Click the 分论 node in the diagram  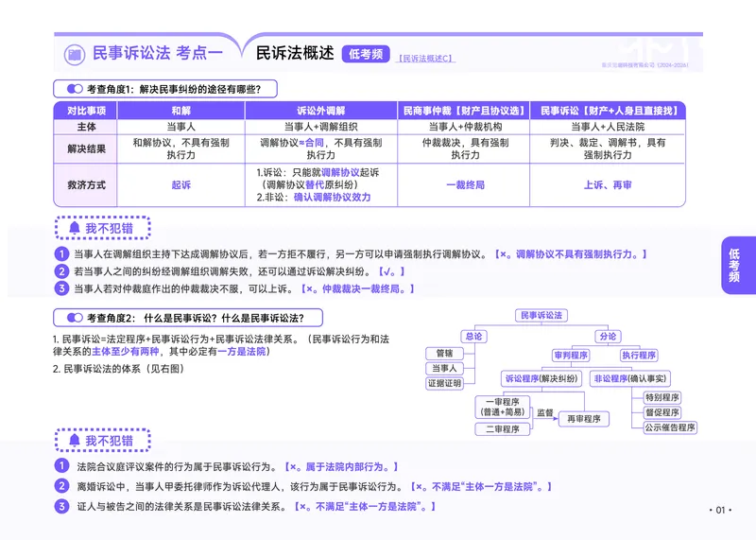coord(608,337)
